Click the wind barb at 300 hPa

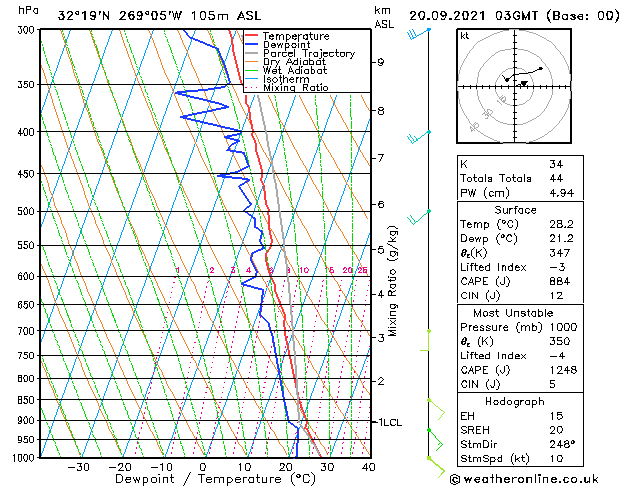pos(418,34)
